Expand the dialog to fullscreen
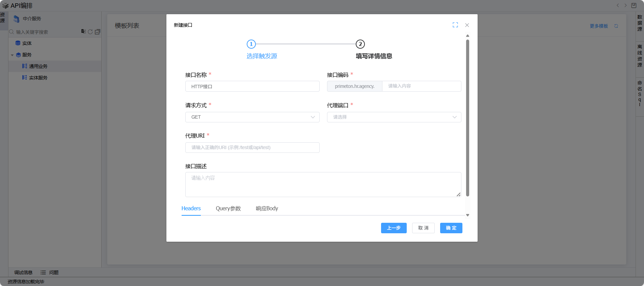644x286 pixels. (x=455, y=25)
